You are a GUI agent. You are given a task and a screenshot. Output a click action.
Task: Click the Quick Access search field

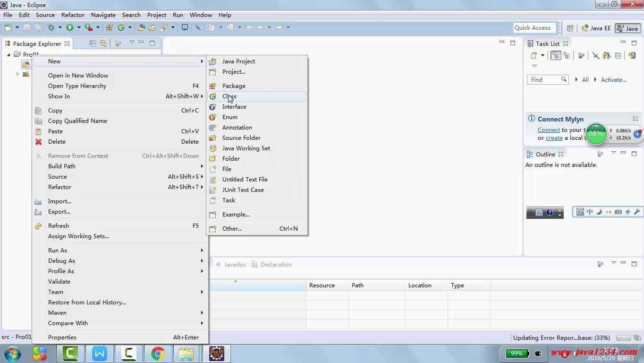click(x=534, y=28)
